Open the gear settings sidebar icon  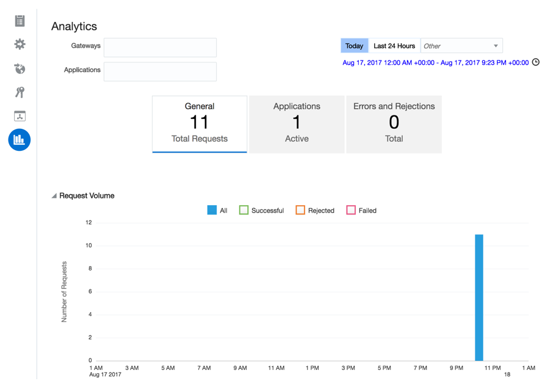tap(20, 44)
